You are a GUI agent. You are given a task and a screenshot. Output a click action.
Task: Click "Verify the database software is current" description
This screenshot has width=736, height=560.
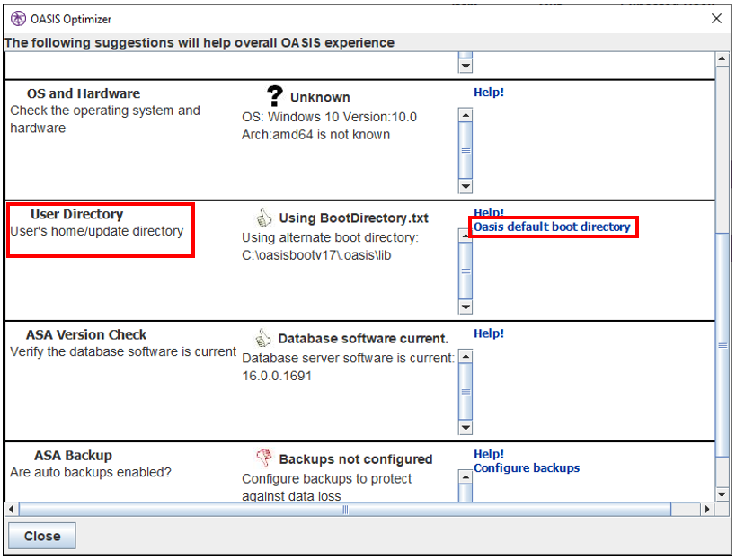pyautogui.click(x=123, y=351)
